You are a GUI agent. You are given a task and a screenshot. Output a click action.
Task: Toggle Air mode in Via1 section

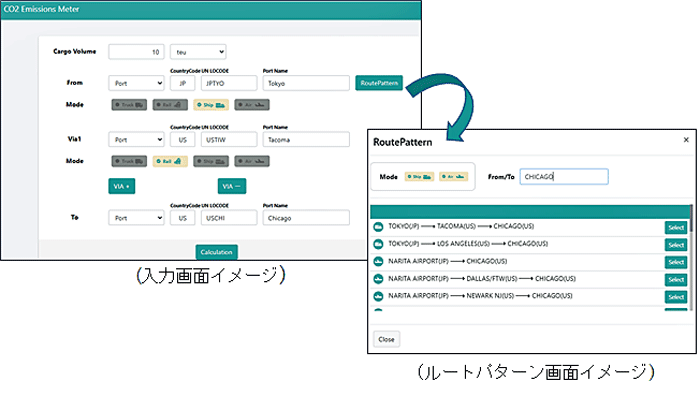click(x=252, y=161)
